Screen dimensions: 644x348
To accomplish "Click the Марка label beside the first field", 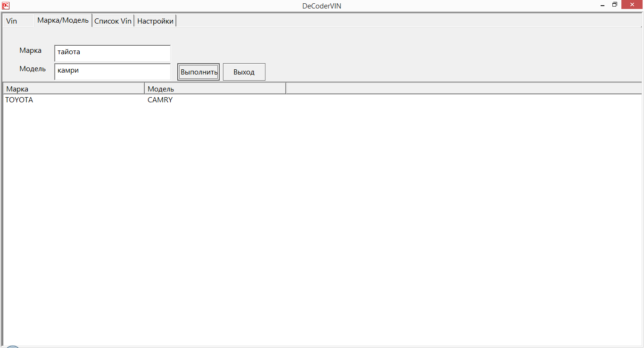I will coord(30,50).
